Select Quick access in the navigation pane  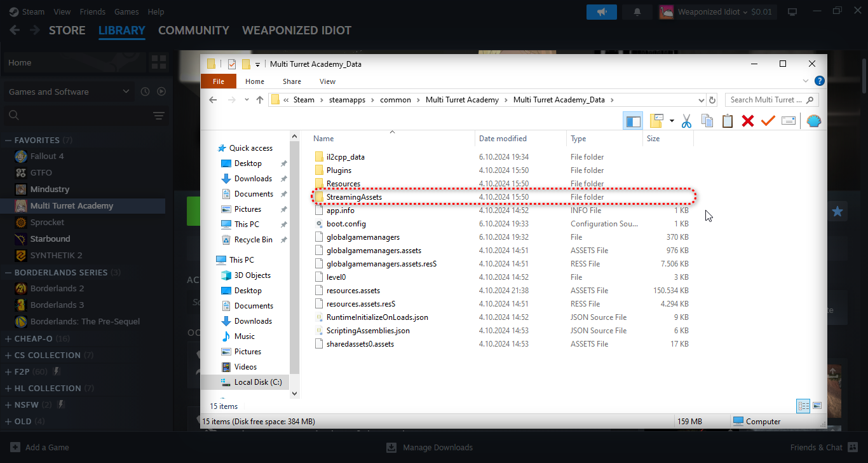click(x=245, y=148)
